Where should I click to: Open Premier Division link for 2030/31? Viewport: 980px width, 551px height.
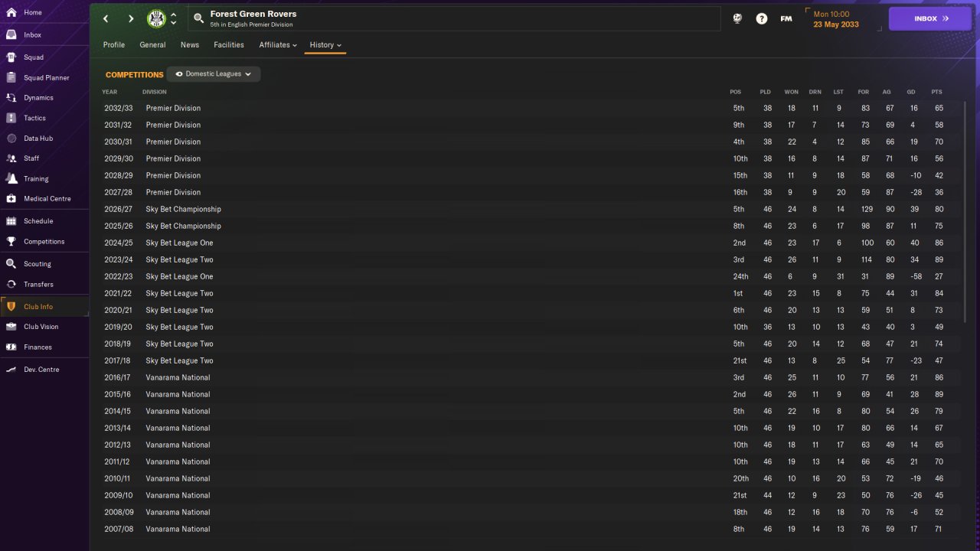point(173,142)
